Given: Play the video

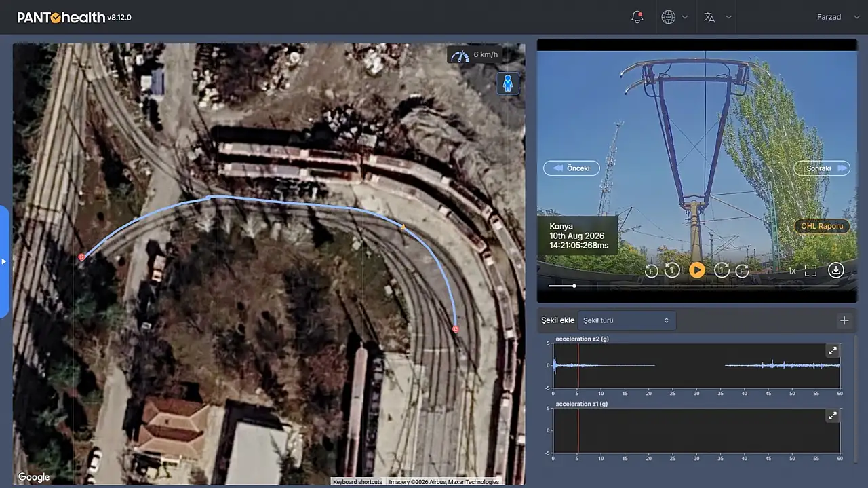Looking at the screenshot, I should tap(696, 270).
